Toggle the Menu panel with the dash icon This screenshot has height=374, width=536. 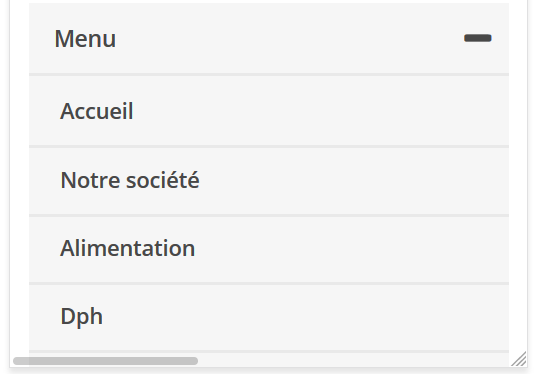pyautogui.click(x=478, y=38)
